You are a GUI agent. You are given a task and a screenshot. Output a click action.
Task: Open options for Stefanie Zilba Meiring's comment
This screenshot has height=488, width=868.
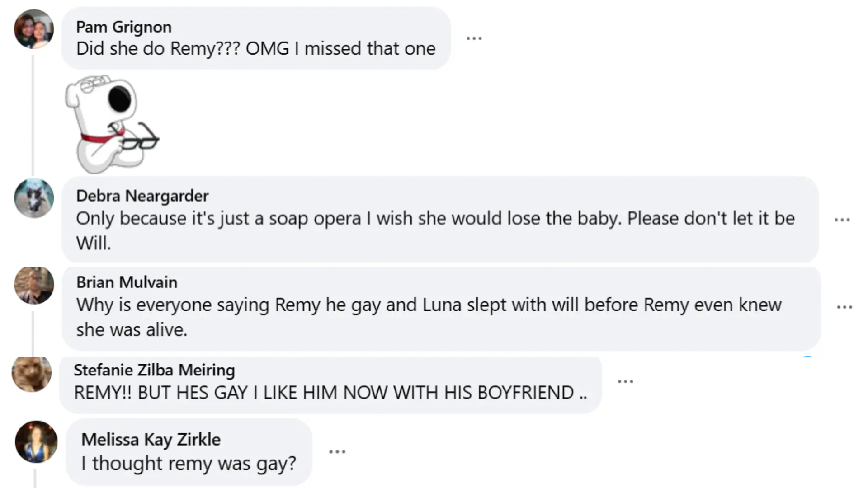625,382
